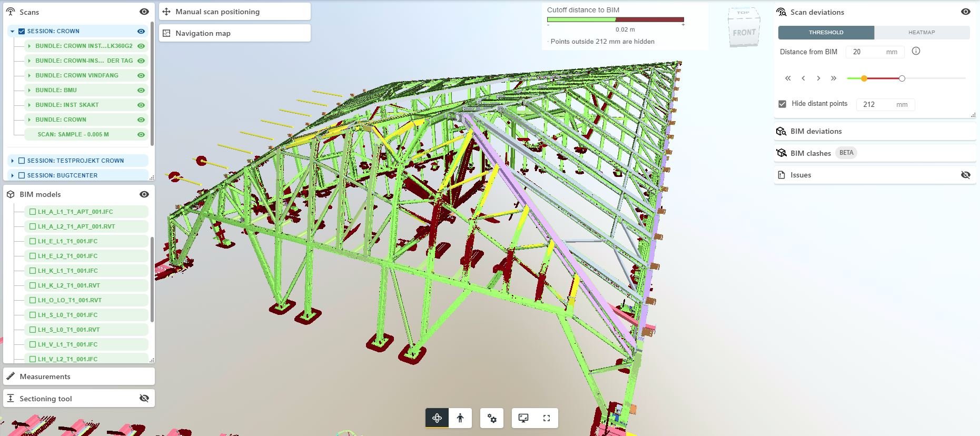Expand BUNDLE: CROWN-INS... DER TAG
Viewport: 980px width, 436px height.
tap(29, 61)
